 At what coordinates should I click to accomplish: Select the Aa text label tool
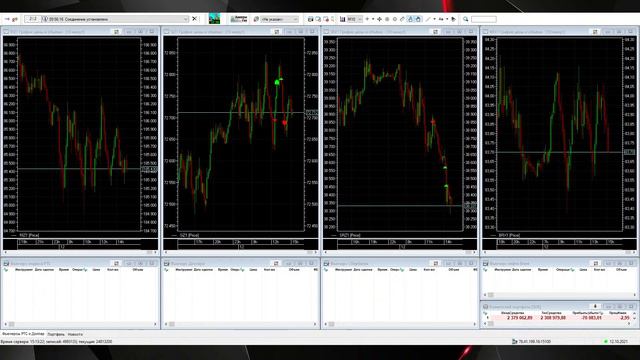click(441, 19)
